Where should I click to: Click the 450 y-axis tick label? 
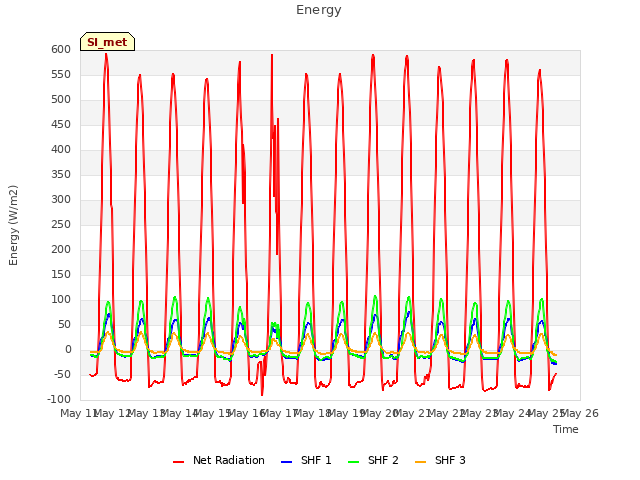coord(61,125)
